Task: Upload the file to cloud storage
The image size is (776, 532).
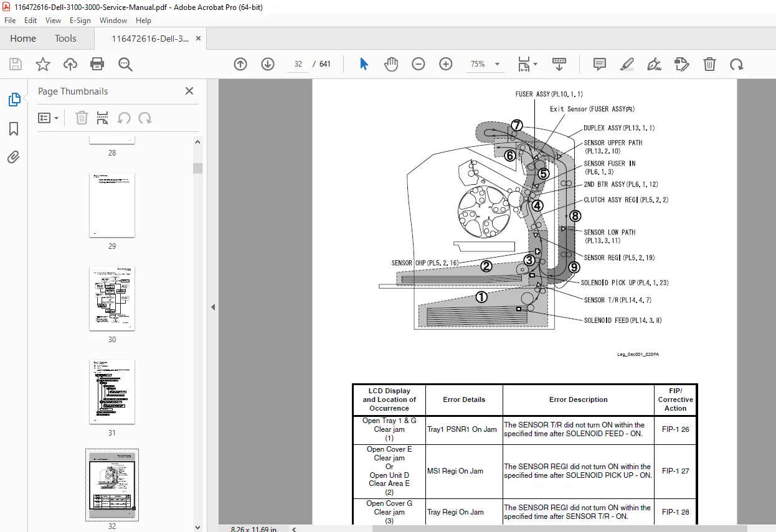Action: coord(70,64)
